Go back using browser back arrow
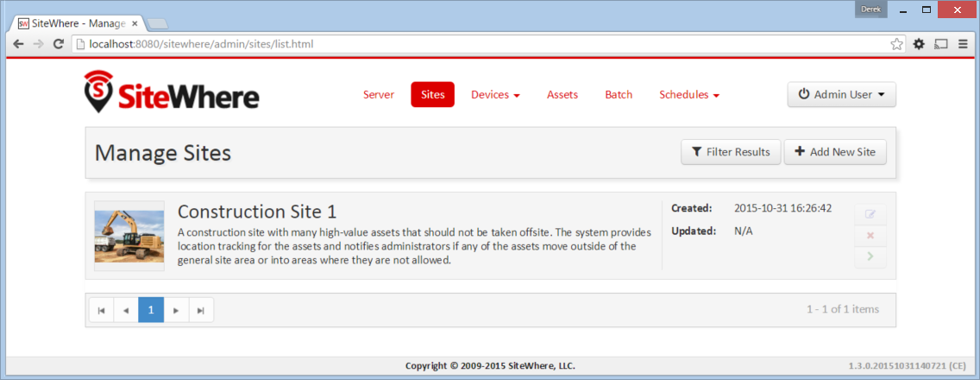The width and height of the screenshot is (980, 380). [x=19, y=44]
